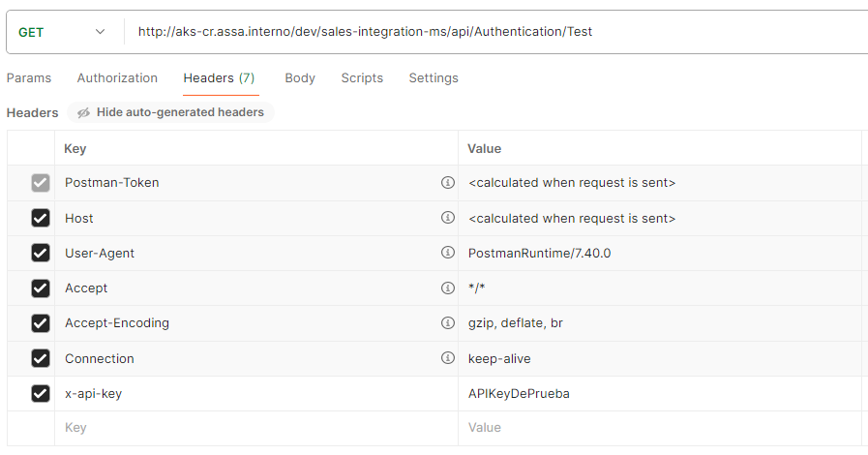Click the empty Key input in last row

256,428
